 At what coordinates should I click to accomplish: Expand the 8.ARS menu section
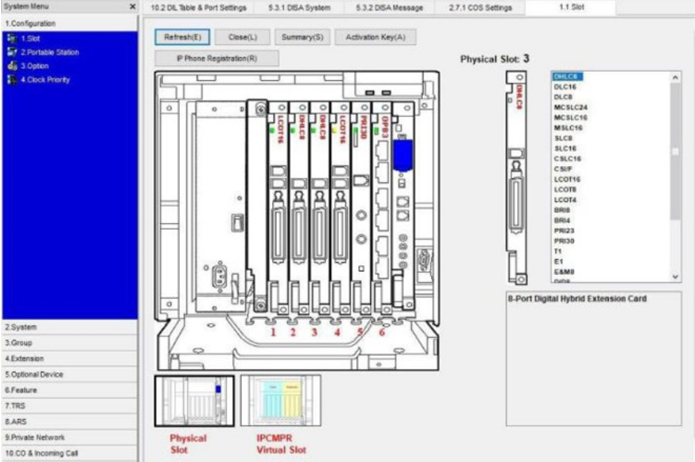[x=70, y=422]
